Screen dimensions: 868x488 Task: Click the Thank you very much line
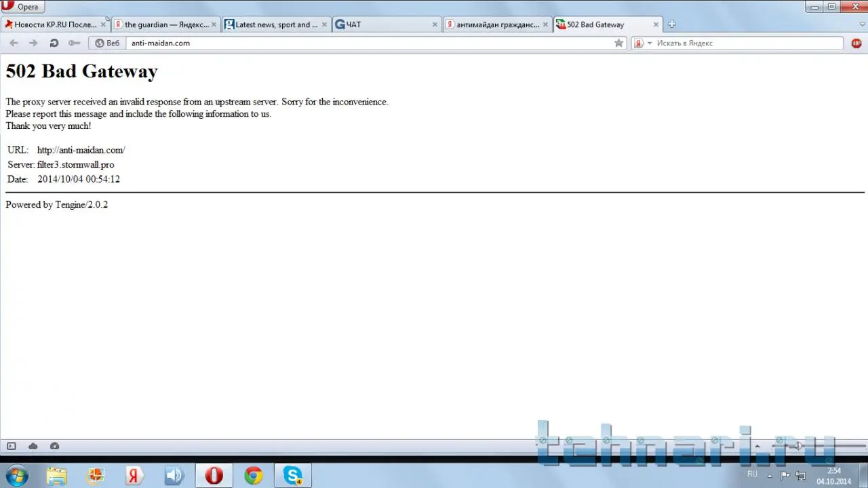[48, 126]
